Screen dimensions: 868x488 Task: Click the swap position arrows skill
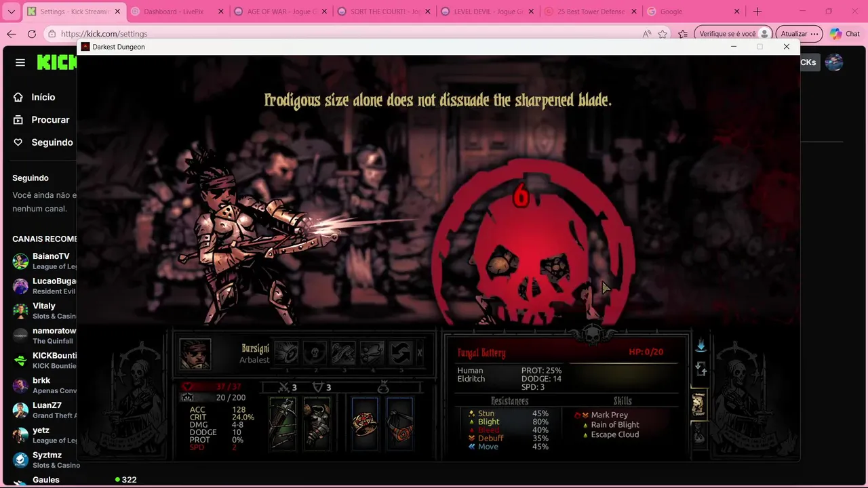click(x=401, y=353)
